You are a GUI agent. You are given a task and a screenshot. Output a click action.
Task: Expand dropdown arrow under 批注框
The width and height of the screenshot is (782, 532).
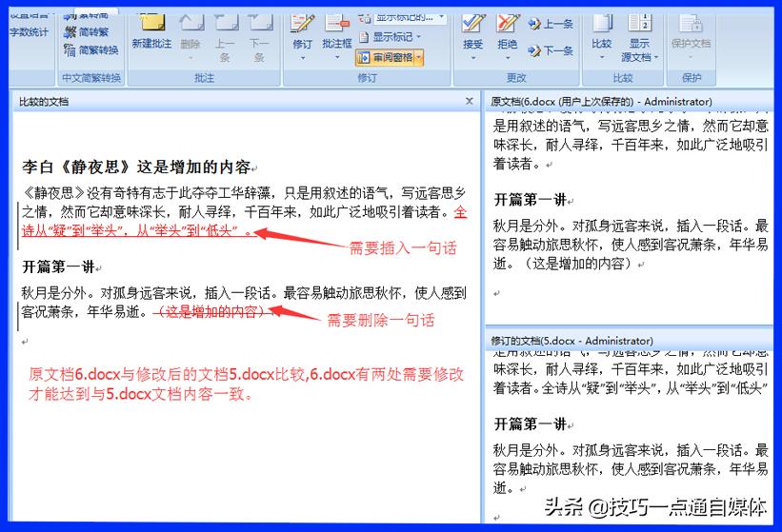tap(337, 58)
